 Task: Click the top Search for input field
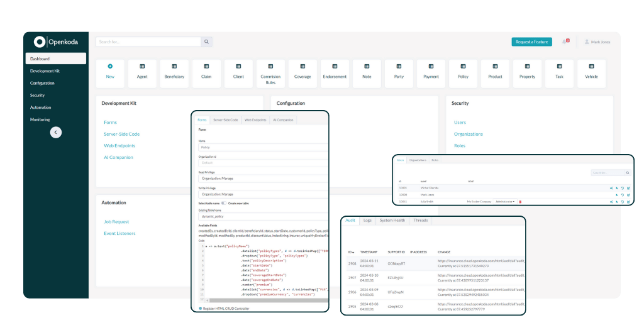[x=148, y=42]
